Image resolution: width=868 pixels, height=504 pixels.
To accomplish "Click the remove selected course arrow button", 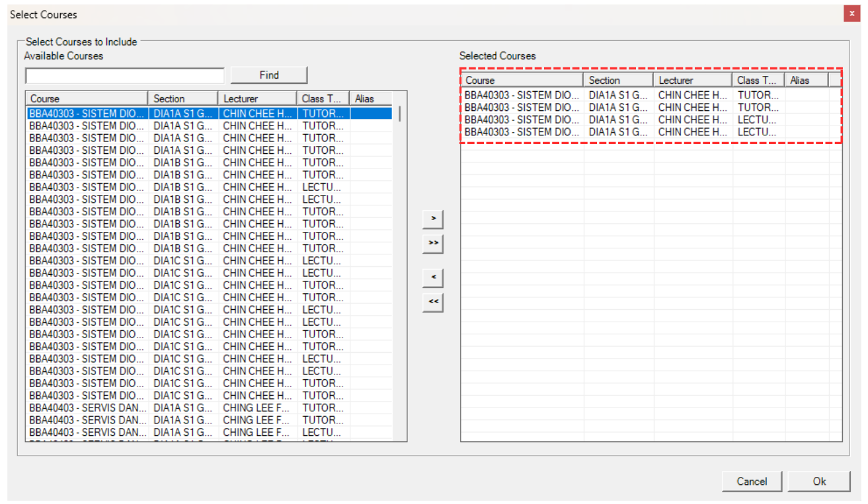I will coord(433,277).
